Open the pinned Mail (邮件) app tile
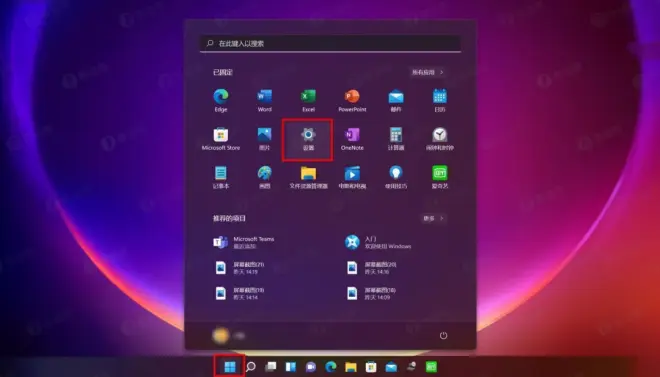660x377 pixels. (396, 100)
